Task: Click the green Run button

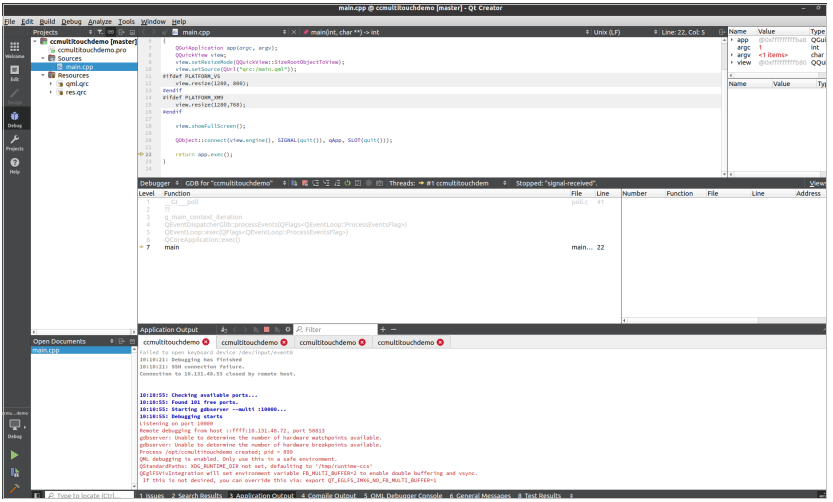Action: pos(14,454)
